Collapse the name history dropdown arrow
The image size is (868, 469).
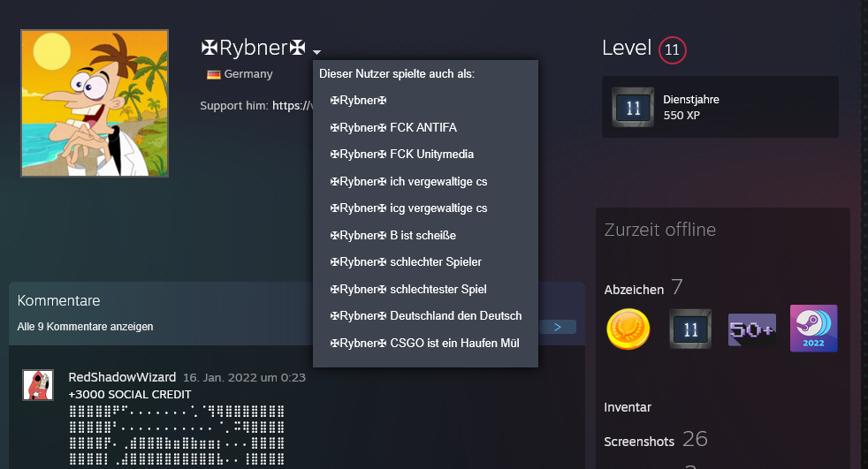point(316,52)
